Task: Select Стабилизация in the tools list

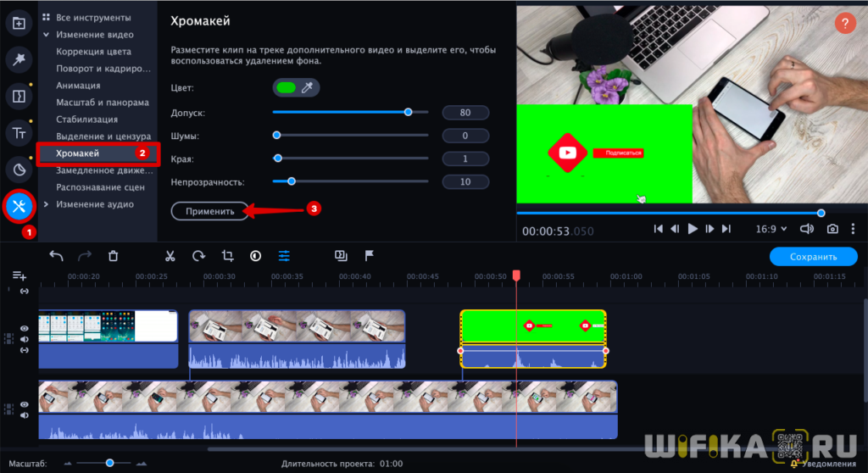Action: 86,120
